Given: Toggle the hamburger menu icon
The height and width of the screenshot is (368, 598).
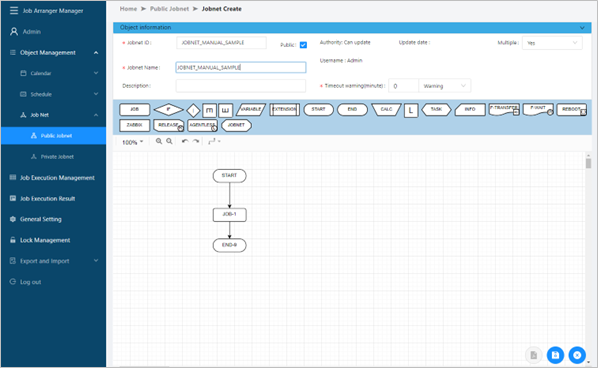Looking at the screenshot, I should [14, 11].
